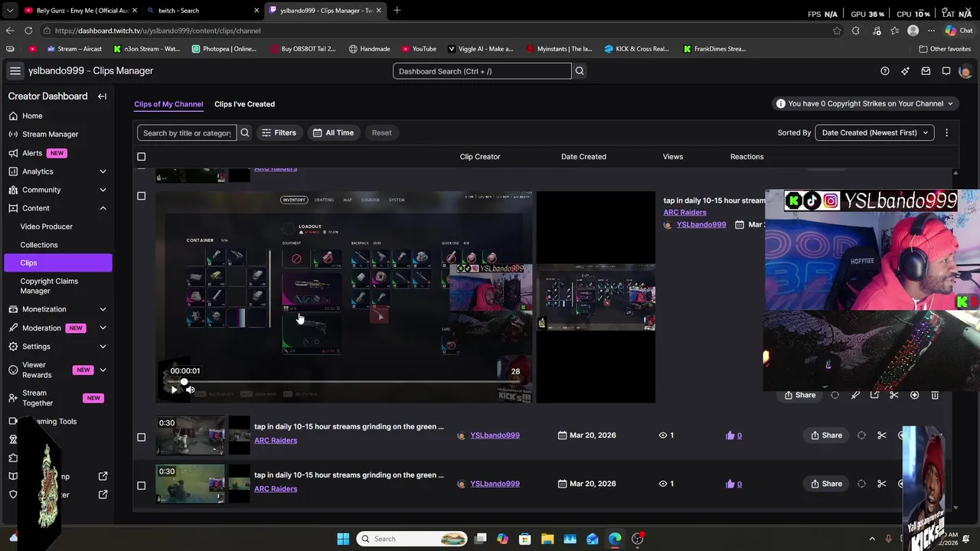Go to Stream Manager in sidebar
Viewport: 980px width, 551px height.
pos(51,134)
